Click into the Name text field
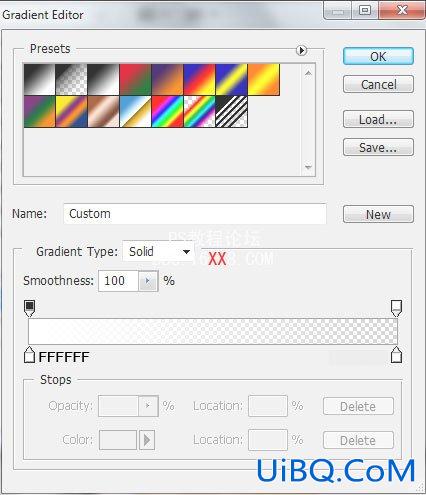426x495 pixels. pos(195,214)
